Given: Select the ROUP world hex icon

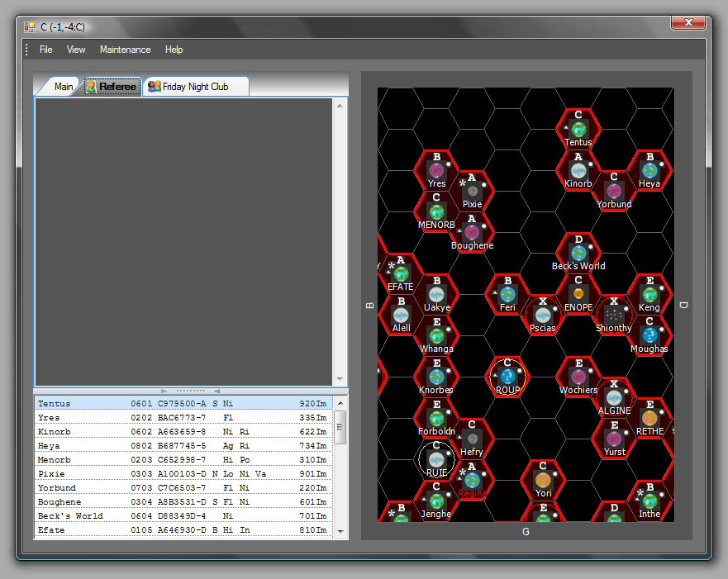Looking at the screenshot, I should tap(507, 377).
